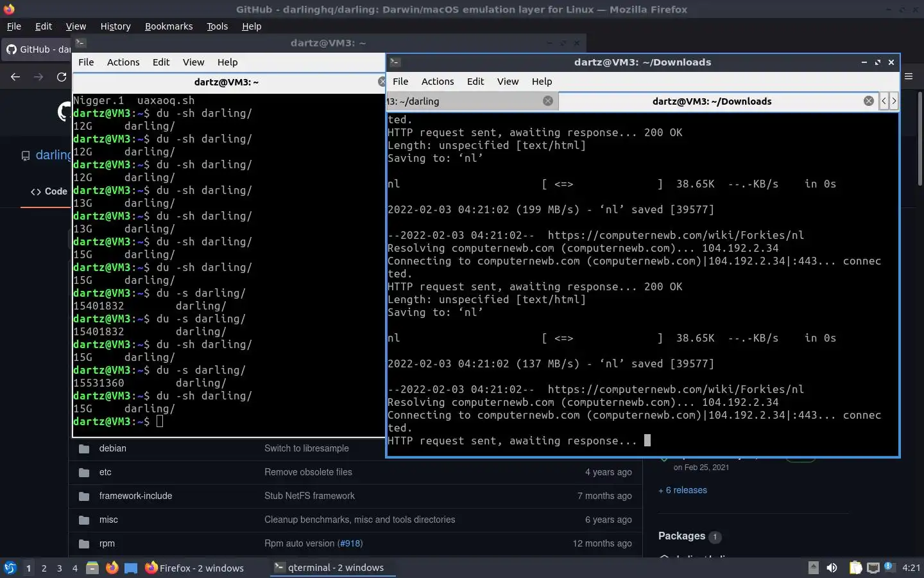Open Actions menu in left terminal window

123,62
